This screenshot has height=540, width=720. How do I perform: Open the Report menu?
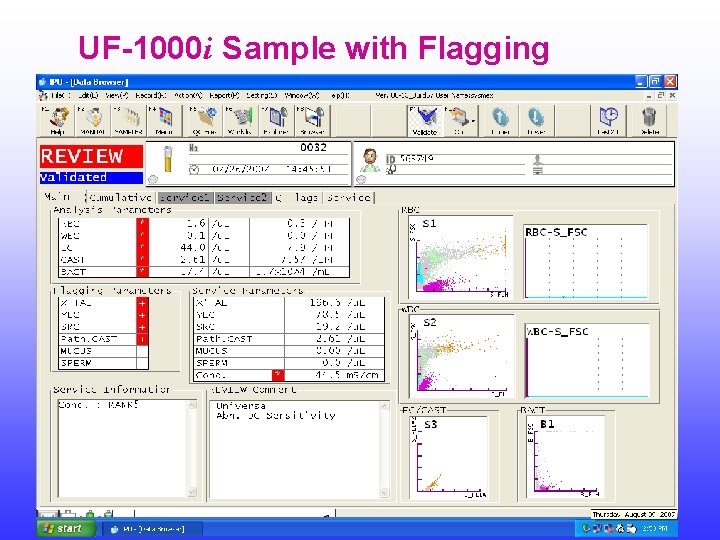(x=224, y=96)
